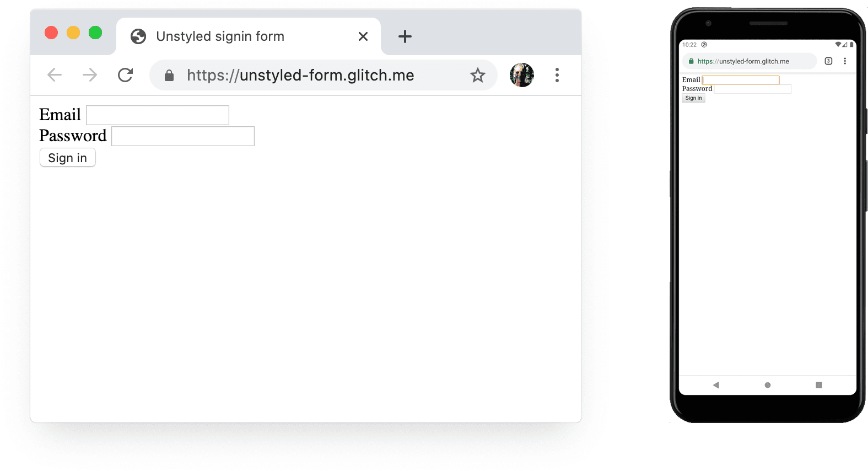Open a new tab with the plus button
868x471 pixels.
coord(405,36)
